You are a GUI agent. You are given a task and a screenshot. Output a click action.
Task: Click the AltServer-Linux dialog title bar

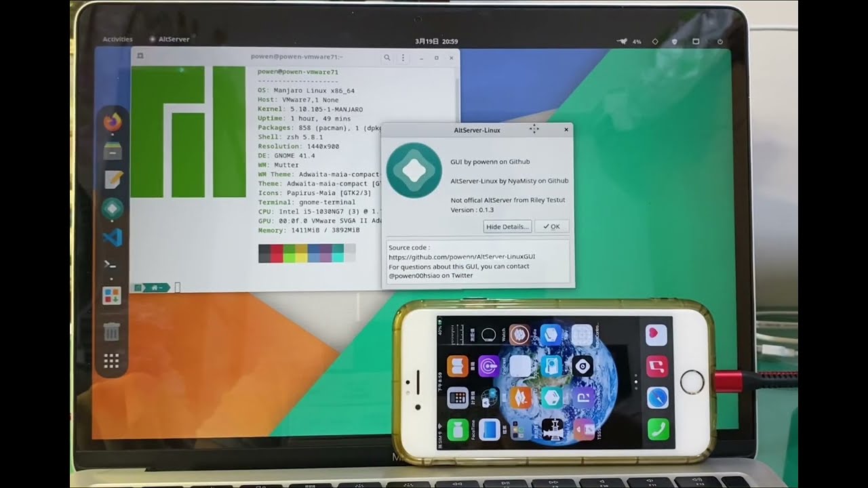(x=477, y=130)
